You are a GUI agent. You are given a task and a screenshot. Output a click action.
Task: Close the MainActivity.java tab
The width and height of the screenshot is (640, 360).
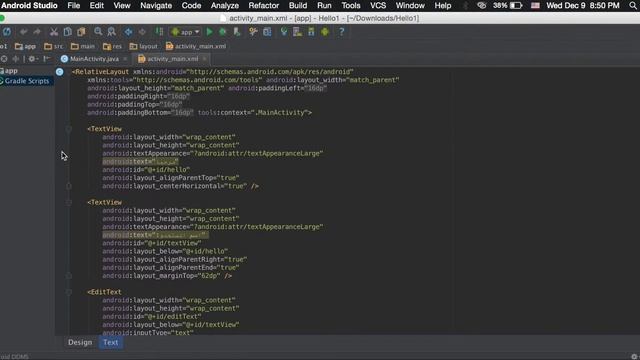tap(125, 59)
